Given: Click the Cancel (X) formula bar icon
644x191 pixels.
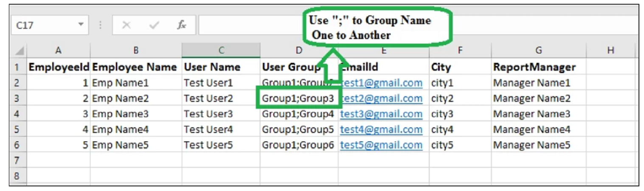Looking at the screenshot, I should point(126,25).
